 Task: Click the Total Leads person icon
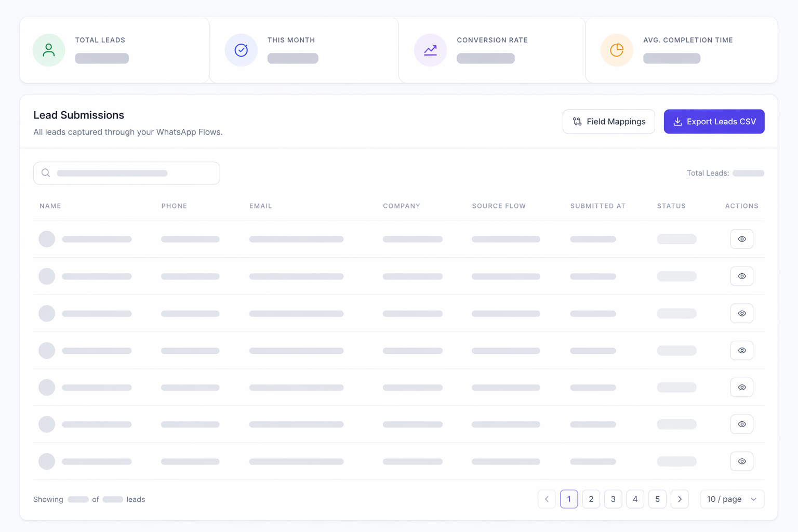49,50
